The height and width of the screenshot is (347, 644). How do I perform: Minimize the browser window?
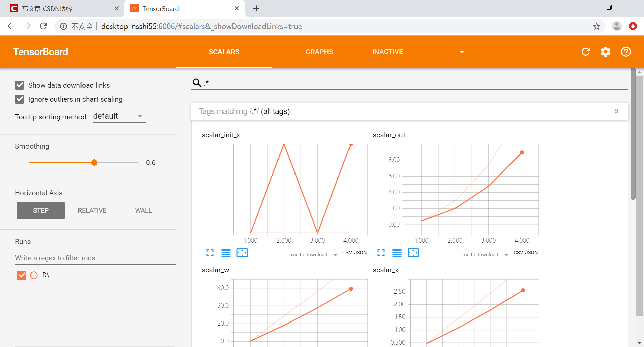[586, 7]
